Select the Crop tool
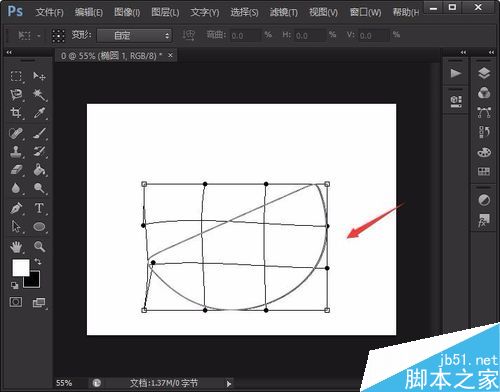The width and height of the screenshot is (500, 392). click(16, 113)
